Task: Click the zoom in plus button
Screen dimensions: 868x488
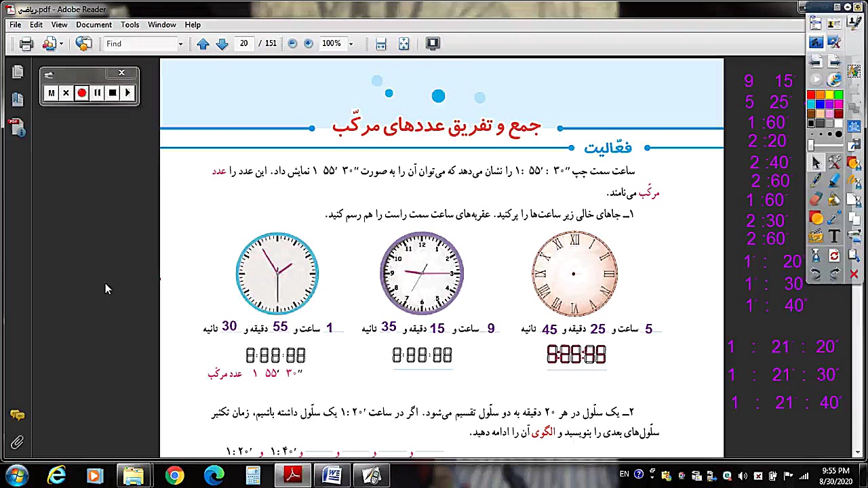Action: click(x=309, y=43)
